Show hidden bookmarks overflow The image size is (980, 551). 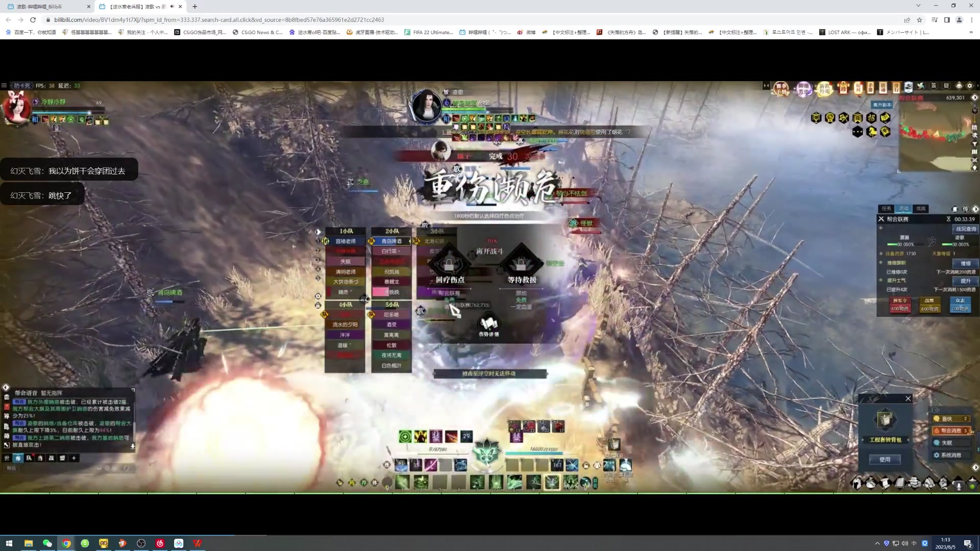coord(971,32)
